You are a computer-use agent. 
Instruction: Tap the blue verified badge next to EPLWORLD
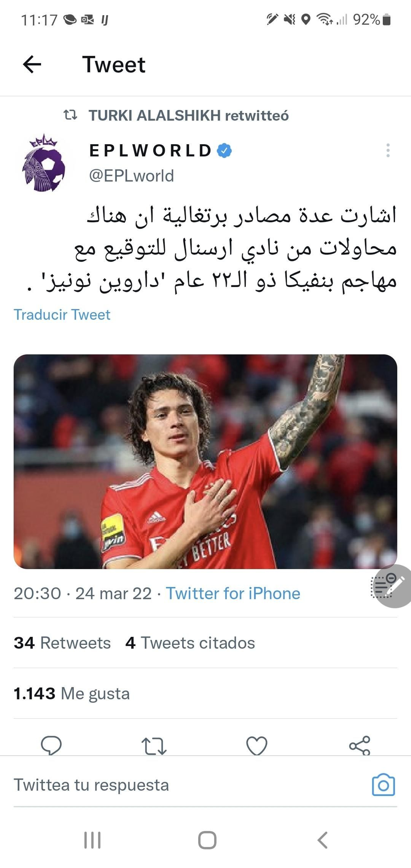click(x=224, y=150)
